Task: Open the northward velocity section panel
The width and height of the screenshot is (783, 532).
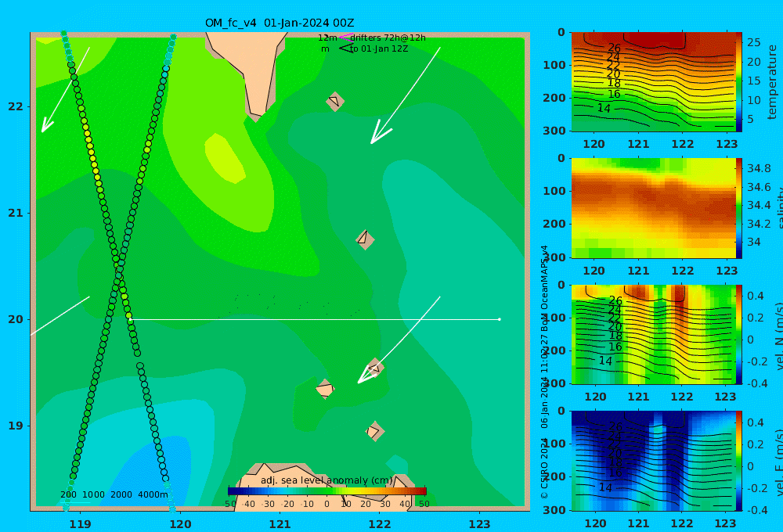Action: tap(653, 334)
